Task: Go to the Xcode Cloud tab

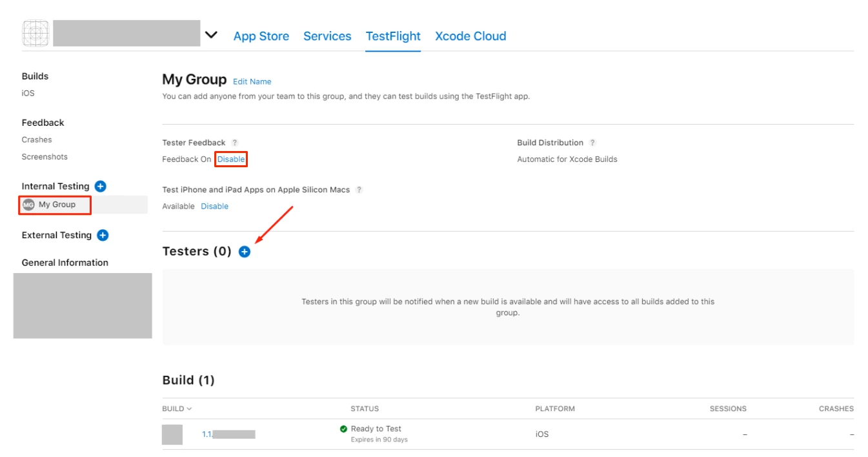Action: pos(470,36)
